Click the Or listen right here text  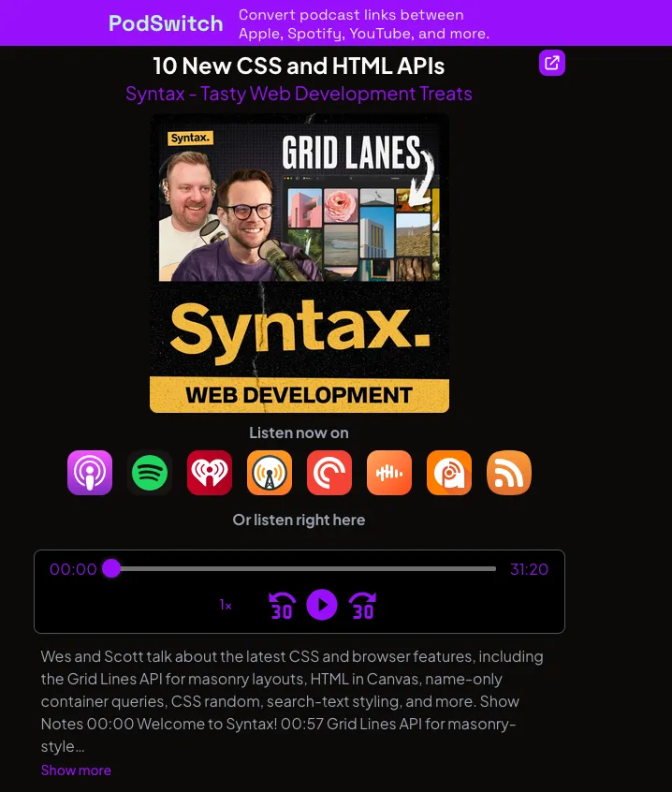tap(299, 520)
